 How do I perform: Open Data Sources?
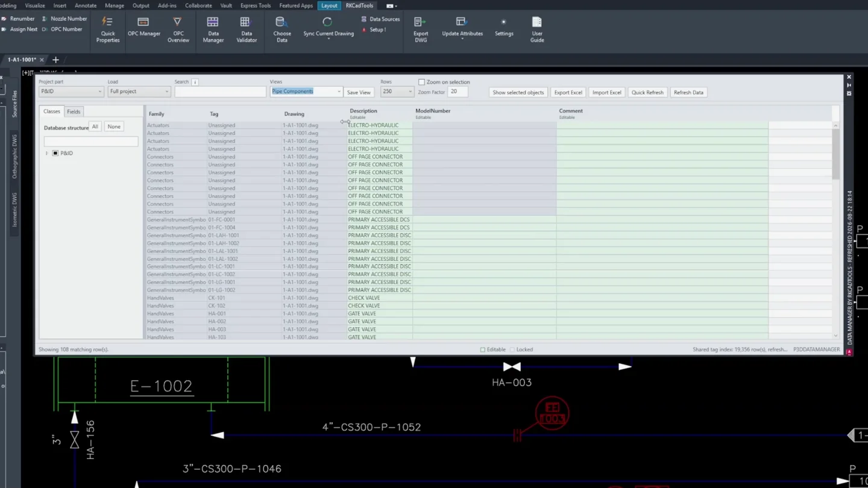point(380,19)
